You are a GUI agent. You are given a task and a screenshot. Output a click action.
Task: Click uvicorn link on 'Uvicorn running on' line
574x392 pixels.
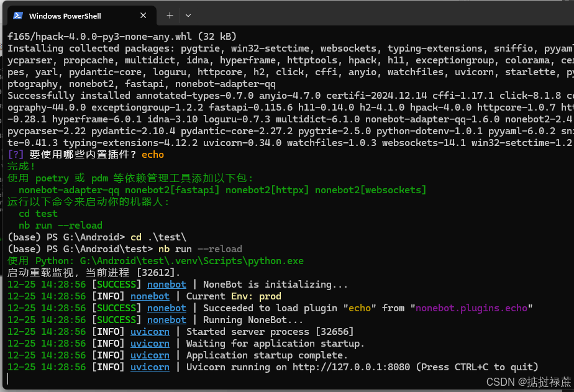click(150, 367)
